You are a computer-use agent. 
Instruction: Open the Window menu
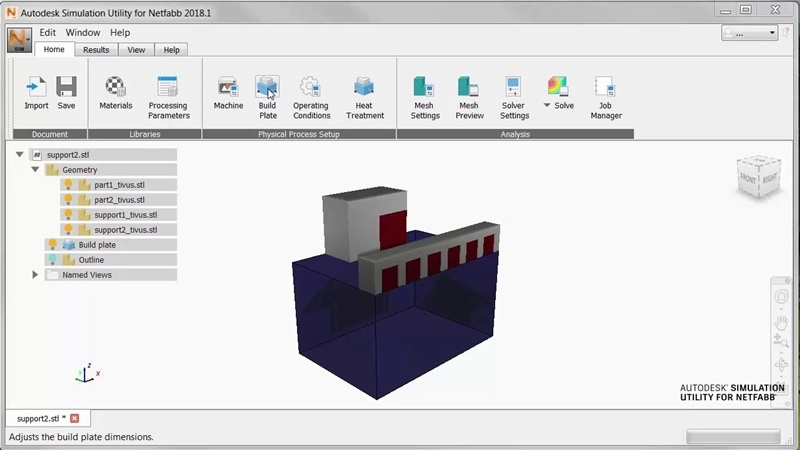[83, 33]
